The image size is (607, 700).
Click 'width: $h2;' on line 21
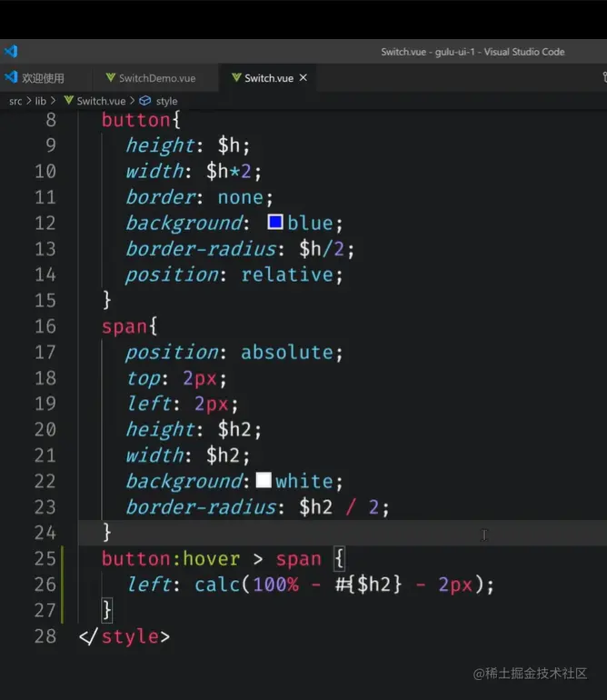coord(187,455)
